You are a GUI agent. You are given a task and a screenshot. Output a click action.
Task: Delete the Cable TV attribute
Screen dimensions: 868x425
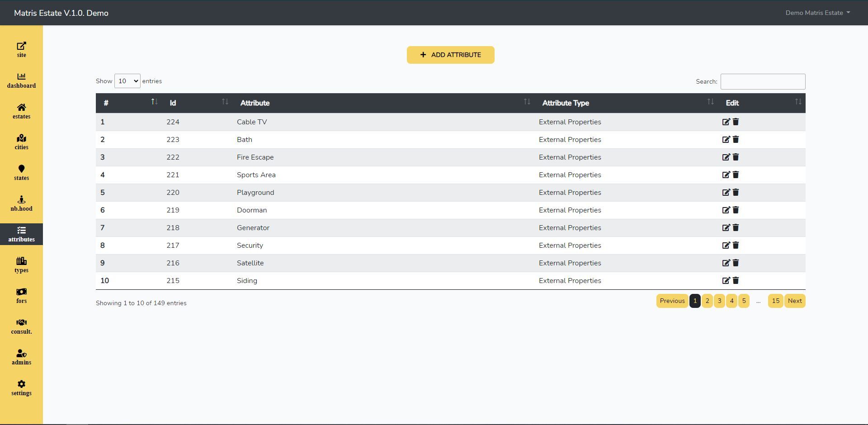click(x=736, y=122)
